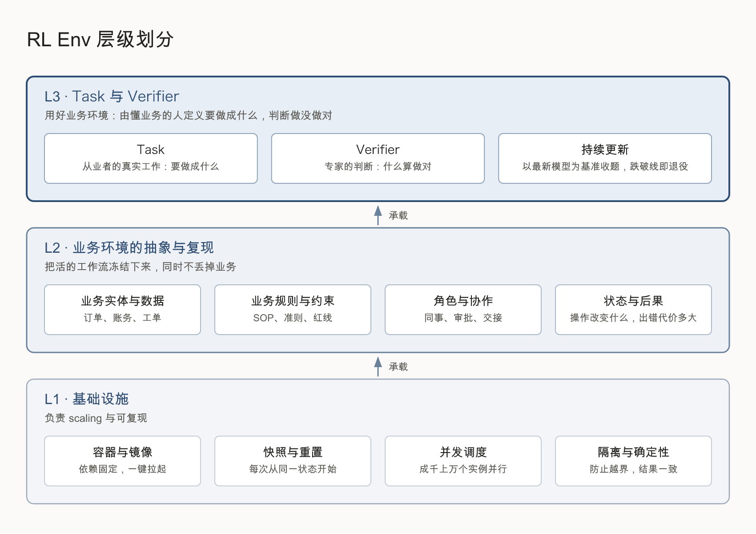Select the 隔离与确定性 card
The width and height of the screenshot is (756, 534).
pos(633,461)
